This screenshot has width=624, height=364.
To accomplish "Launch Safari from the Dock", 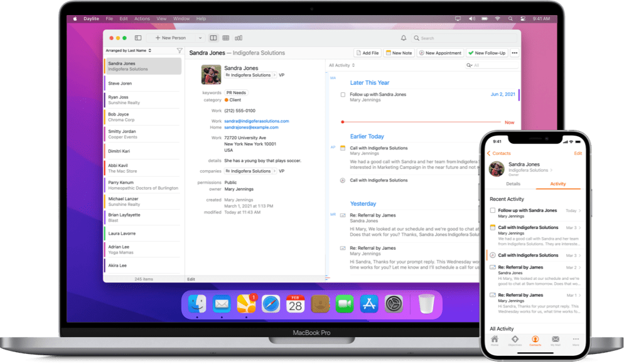I will point(271,304).
